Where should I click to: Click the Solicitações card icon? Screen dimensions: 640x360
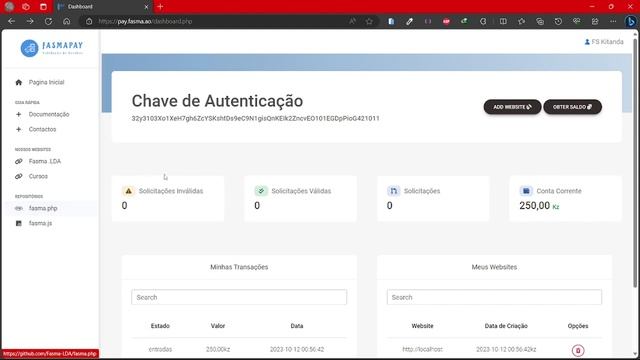[x=393, y=191]
